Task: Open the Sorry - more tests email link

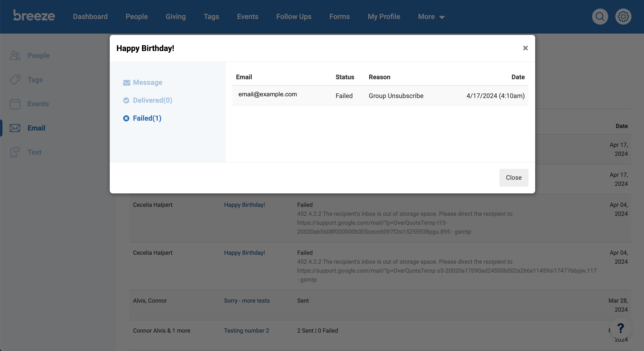Action: point(247,300)
